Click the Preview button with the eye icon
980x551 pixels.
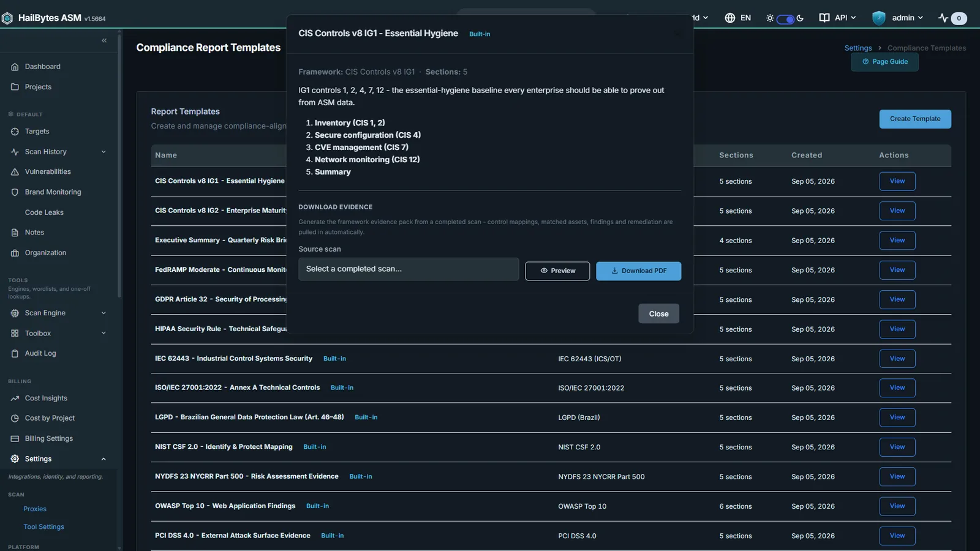click(x=557, y=271)
